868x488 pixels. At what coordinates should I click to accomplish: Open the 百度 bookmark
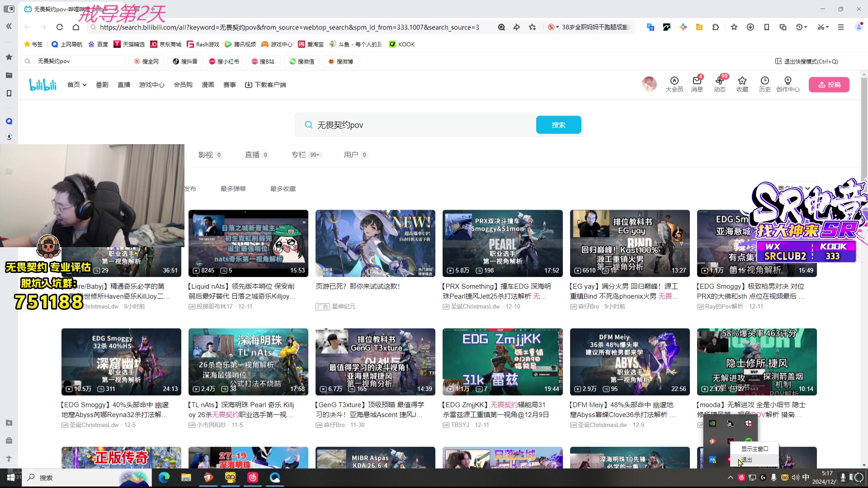pyautogui.click(x=98, y=44)
